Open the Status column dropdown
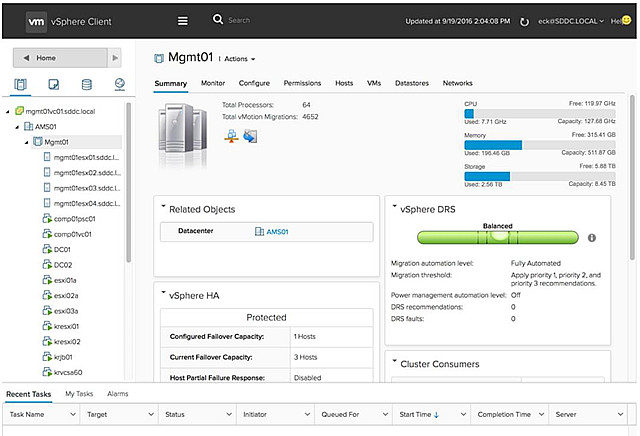640x436 pixels. coord(229,414)
